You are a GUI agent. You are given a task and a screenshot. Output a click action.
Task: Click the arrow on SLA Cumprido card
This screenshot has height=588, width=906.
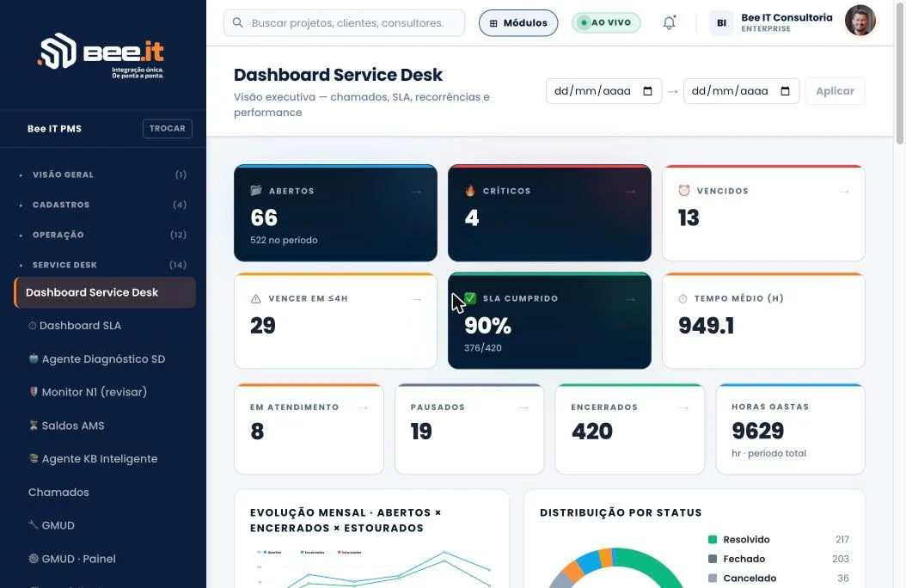pyautogui.click(x=630, y=299)
